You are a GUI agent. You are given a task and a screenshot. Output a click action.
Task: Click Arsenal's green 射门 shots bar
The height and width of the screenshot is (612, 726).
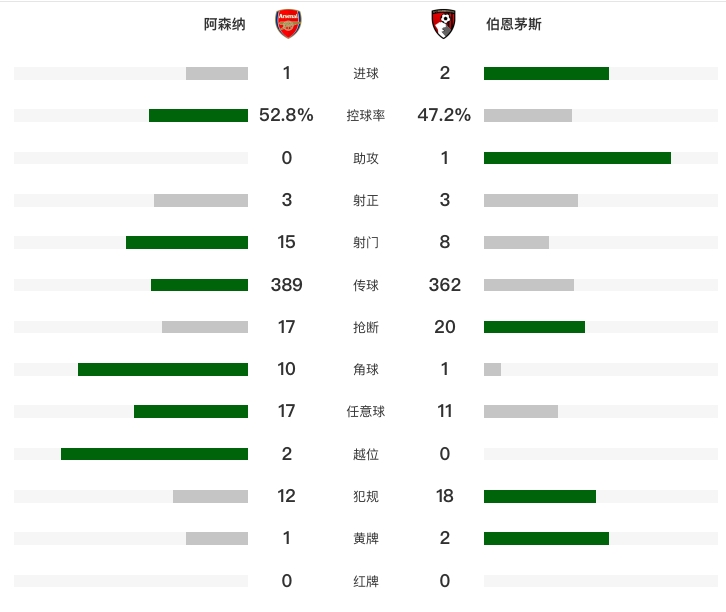187,242
